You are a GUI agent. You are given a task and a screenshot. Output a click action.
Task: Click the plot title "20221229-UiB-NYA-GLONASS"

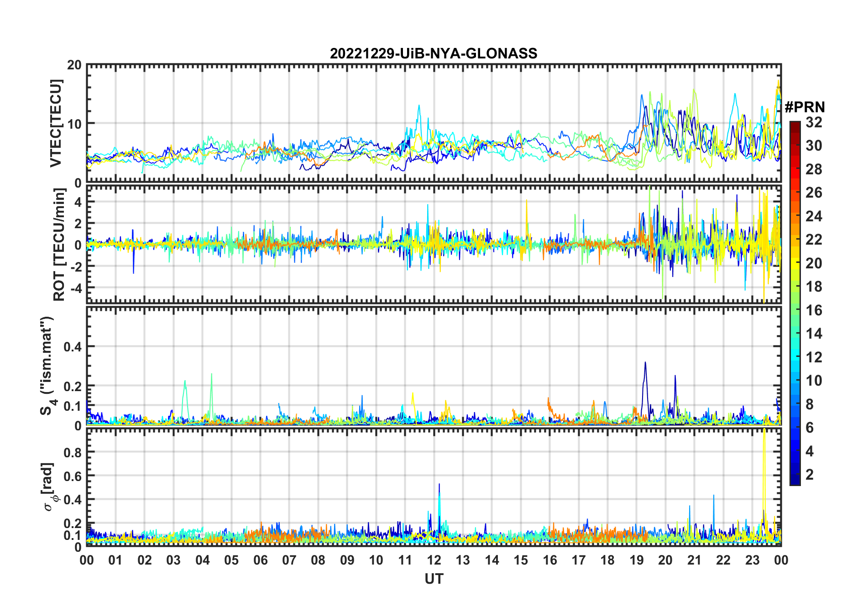click(x=434, y=53)
